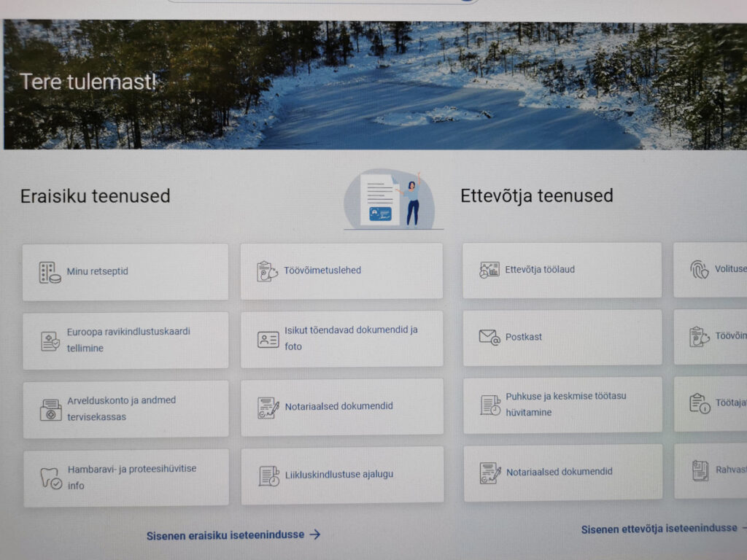The height and width of the screenshot is (560, 747).
Task: Open Notariaalsed dokumendid under Eraisiku teenused
Action: (x=341, y=407)
